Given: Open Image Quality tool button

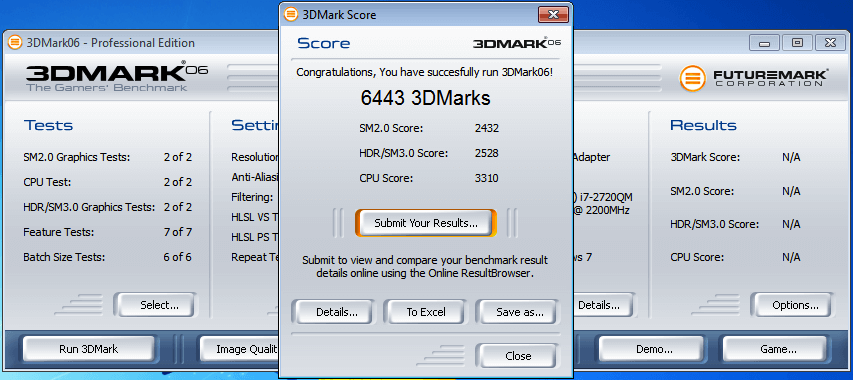Looking at the screenshot, I should tap(240, 349).
